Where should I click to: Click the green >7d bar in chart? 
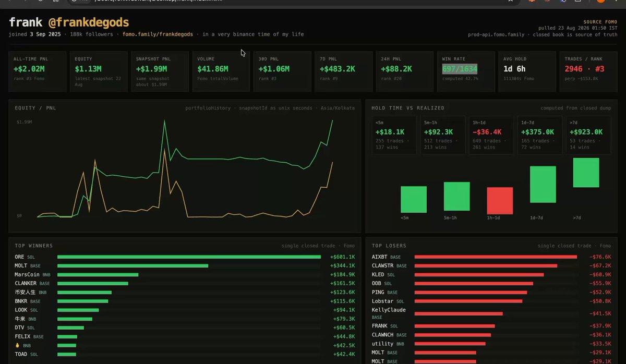[586, 173]
